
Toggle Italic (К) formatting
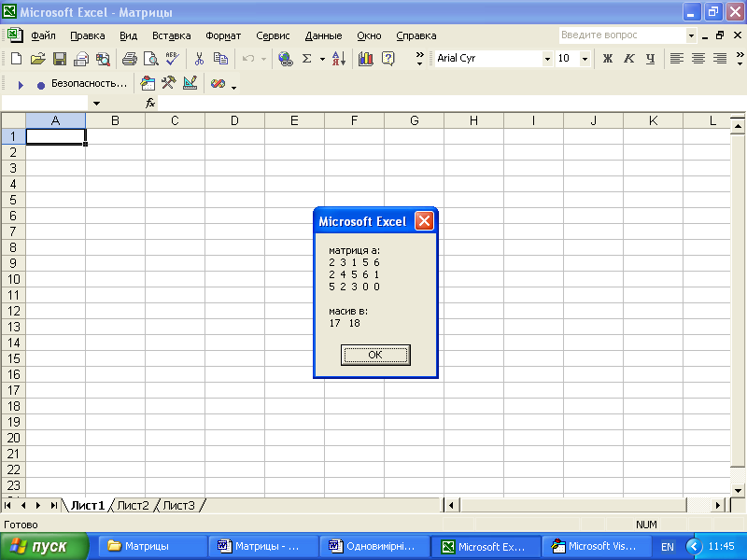(628, 59)
